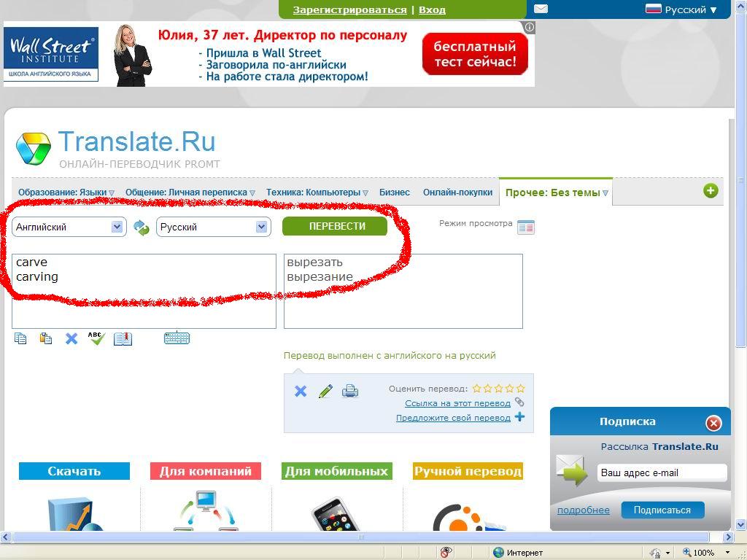The image size is (747, 560).
Task: Click the chain link icon
Action: click(519, 402)
